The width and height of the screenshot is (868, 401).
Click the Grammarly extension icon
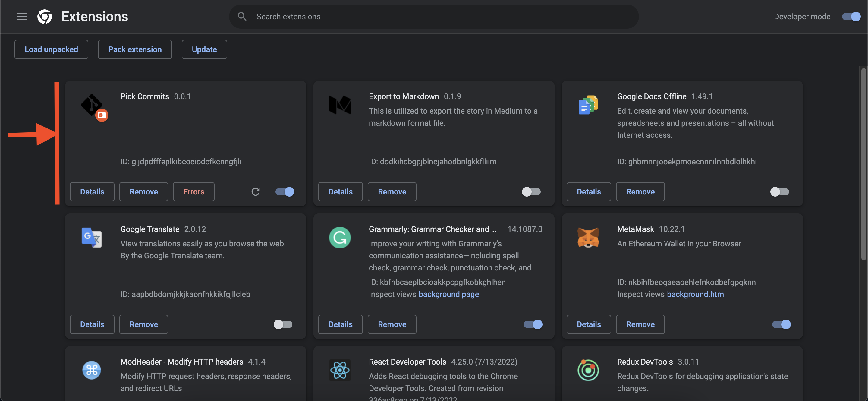click(x=340, y=238)
